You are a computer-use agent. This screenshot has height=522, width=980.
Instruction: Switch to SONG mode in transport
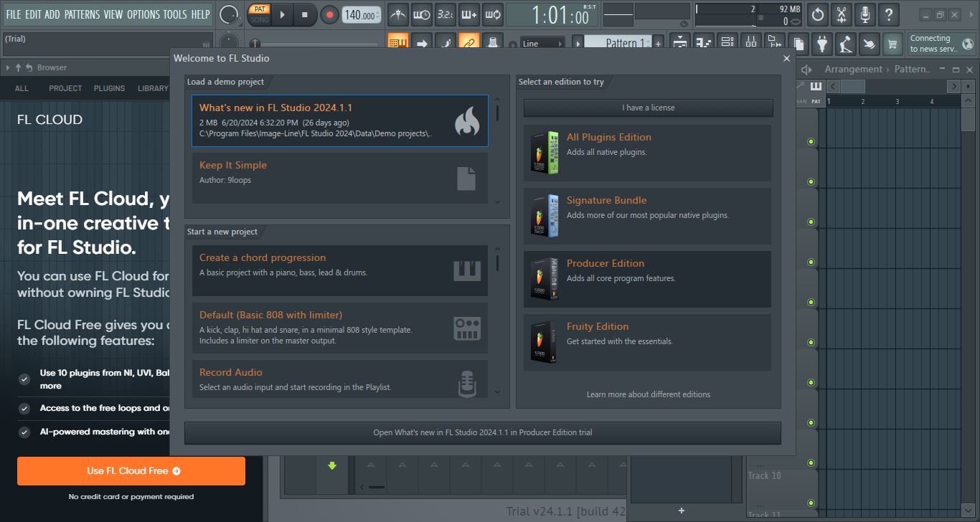[259, 19]
